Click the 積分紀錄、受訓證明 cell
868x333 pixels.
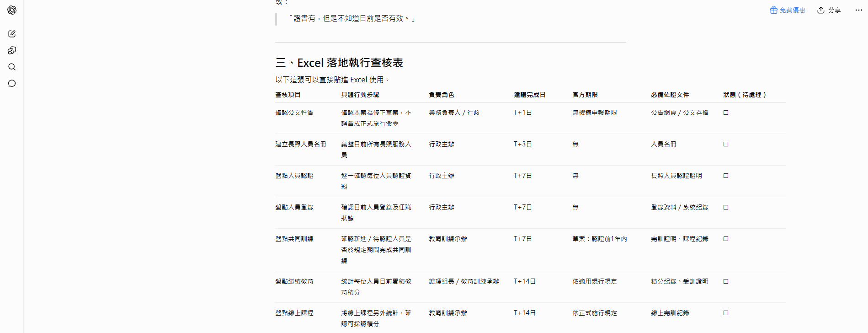coord(680,281)
